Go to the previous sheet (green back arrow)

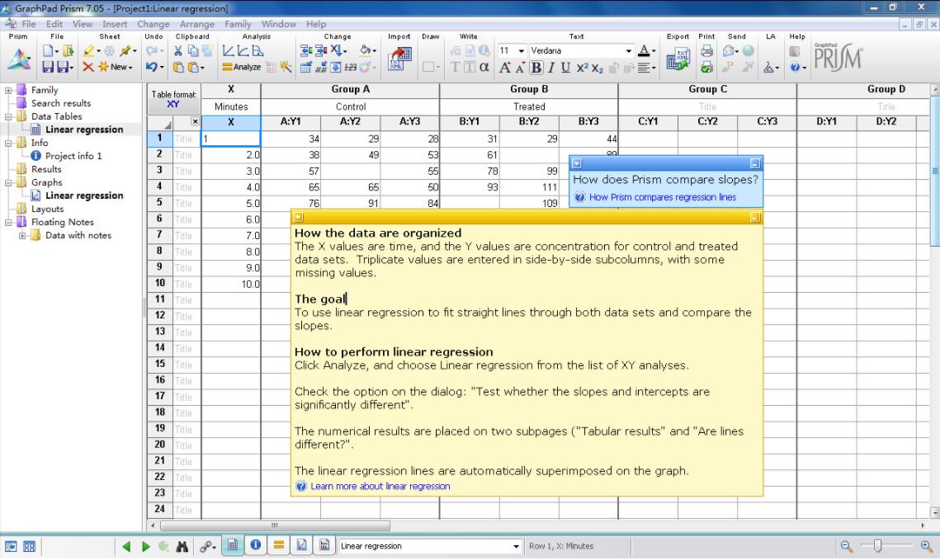click(x=126, y=546)
